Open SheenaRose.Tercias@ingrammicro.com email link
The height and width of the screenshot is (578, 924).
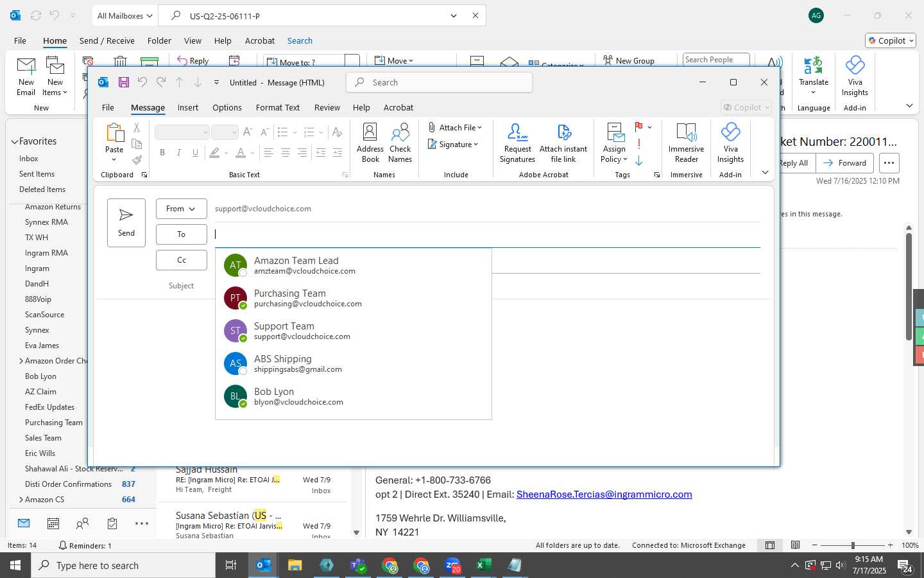604,495
